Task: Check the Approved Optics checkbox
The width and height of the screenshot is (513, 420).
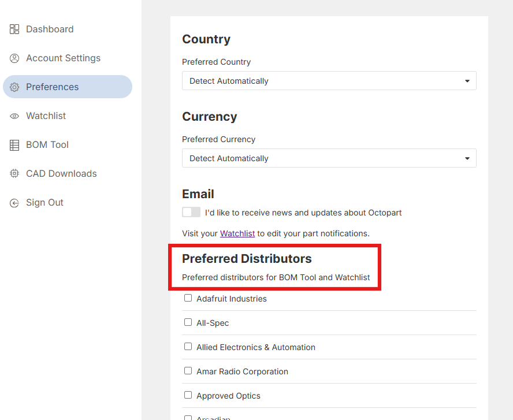Action: (188, 395)
